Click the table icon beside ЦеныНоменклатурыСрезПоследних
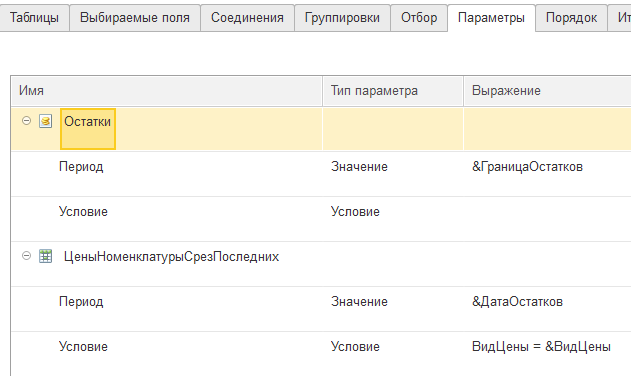This screenshot has height=376, width=631. (45, 256)
